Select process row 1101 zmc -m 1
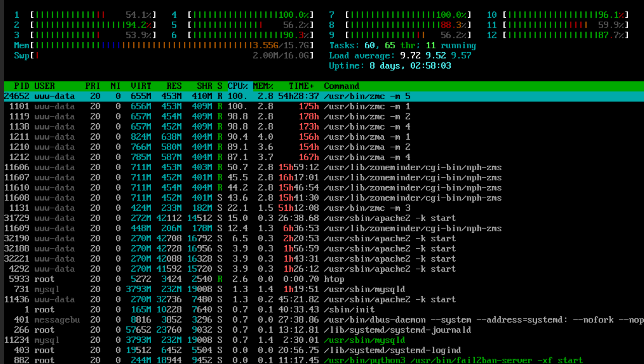The height and width of the screenshot is (364, 644). (324, 106)
